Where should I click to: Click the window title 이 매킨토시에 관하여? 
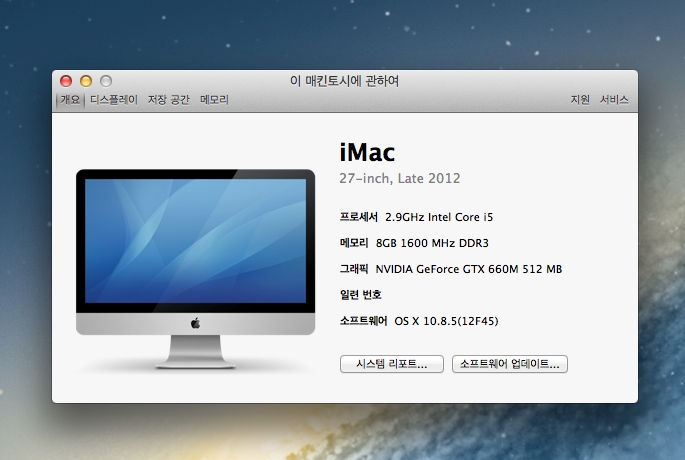(x=344, y=81)
